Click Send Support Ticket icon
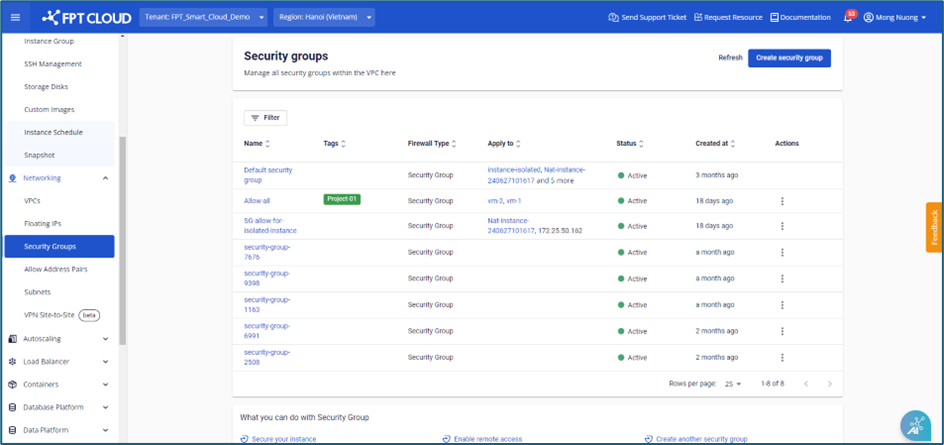 point(613,17)
